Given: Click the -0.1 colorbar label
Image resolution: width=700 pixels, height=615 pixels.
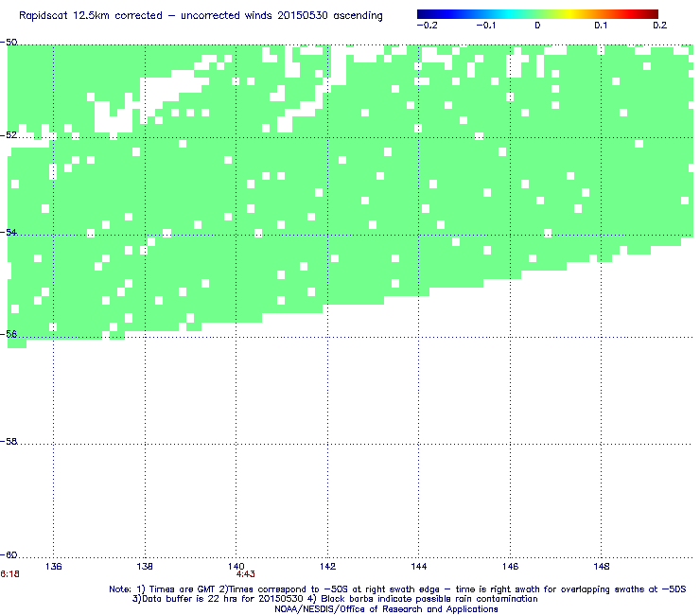Looking at the screenshot, I should pos(486,26).
